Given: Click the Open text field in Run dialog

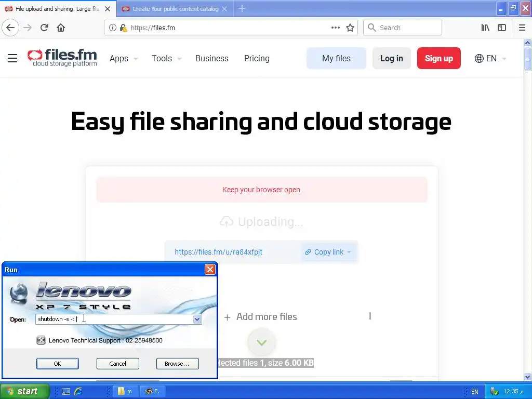Looking at the screenshot, I should click(x=114, y=320).
